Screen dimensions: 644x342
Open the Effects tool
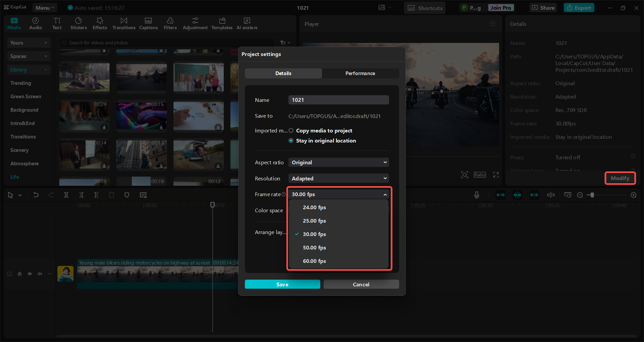point(100,24)
